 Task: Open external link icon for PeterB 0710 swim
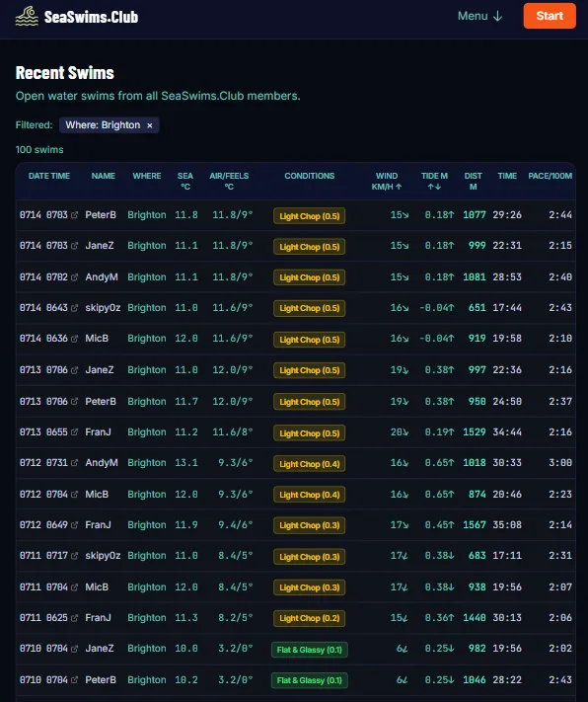pos(74,679)
